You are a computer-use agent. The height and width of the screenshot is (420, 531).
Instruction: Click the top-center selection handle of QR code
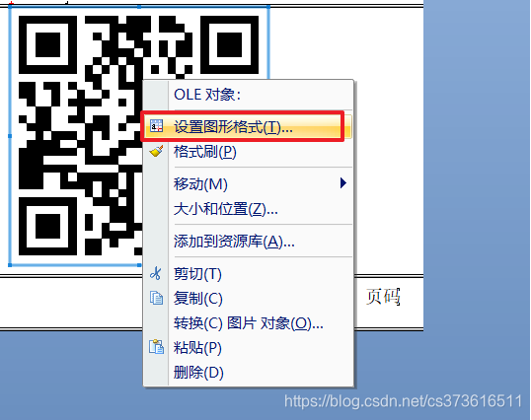coord(139,7)
